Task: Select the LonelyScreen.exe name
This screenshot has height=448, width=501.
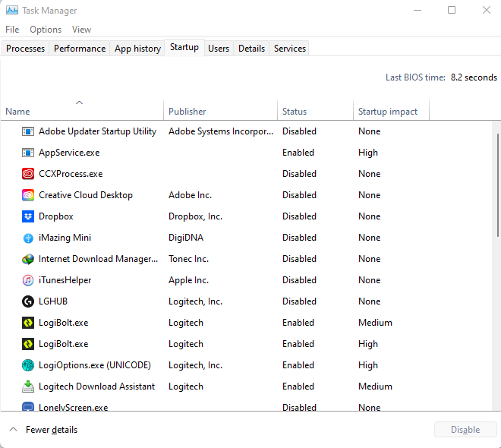Action: pos(73,407)
